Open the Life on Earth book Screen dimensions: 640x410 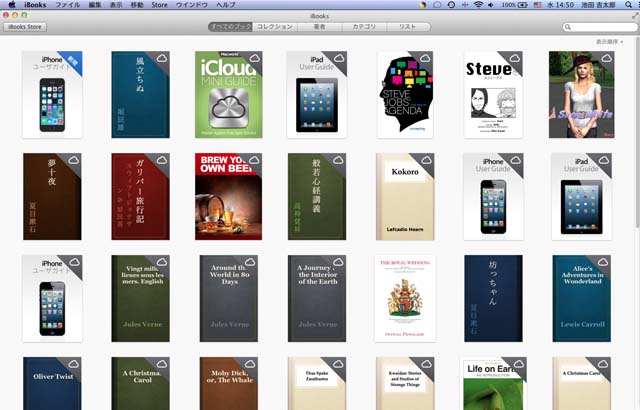[493, 383]
